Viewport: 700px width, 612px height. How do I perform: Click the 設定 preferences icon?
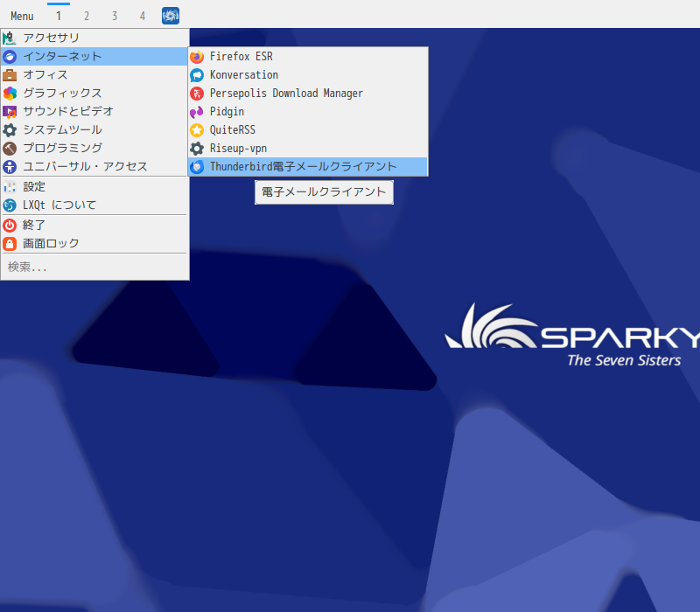click(10, 186)
